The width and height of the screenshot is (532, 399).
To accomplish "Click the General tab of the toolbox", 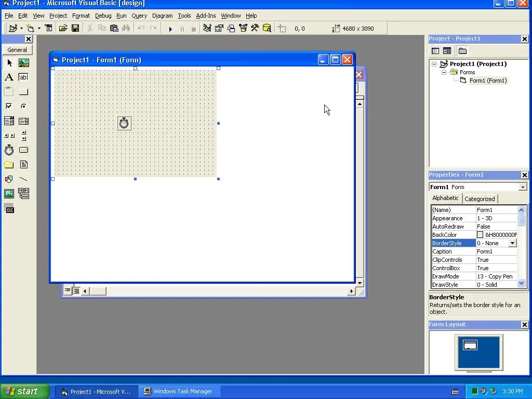I will point(17,50).
